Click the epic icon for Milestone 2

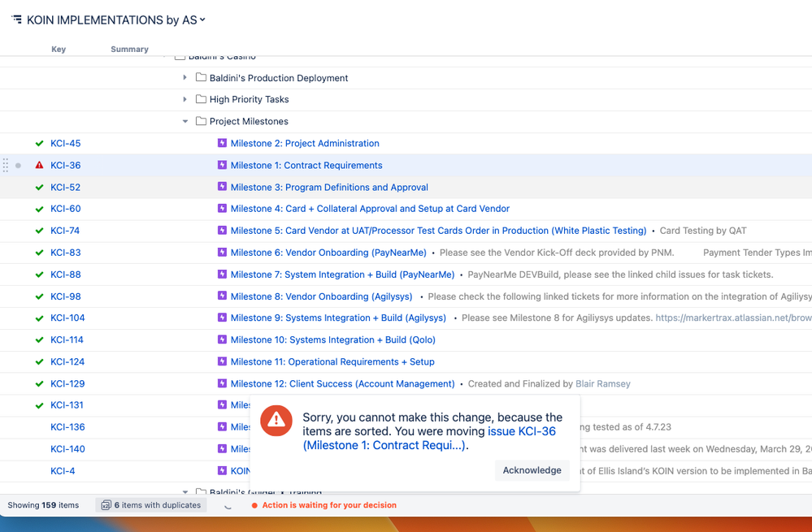tap(222, 143)
